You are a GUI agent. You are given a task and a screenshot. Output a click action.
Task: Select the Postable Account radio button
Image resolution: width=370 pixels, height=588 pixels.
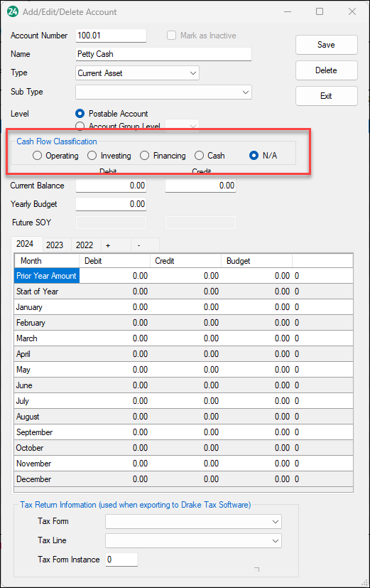tap(80, 113)
